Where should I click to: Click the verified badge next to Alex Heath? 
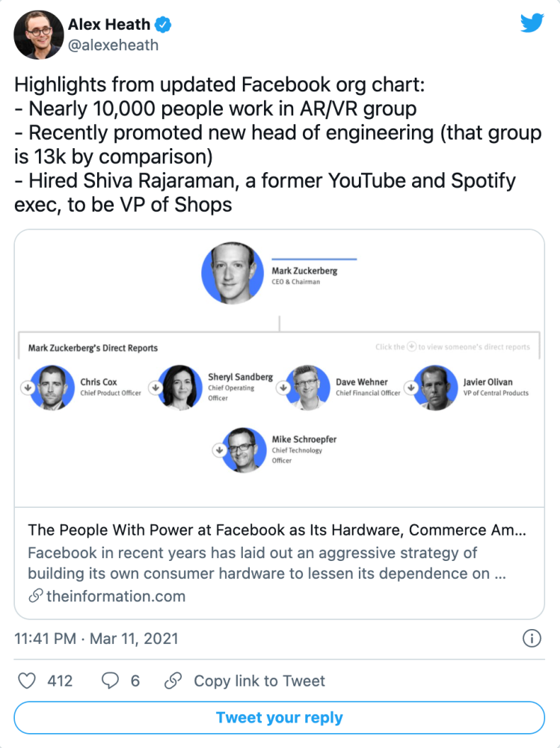tap(162, 25)
